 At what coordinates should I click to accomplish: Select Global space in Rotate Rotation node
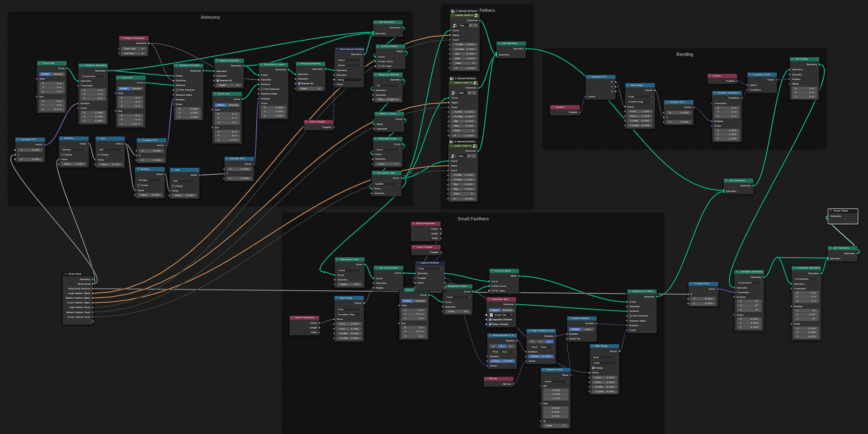(575, 329)
